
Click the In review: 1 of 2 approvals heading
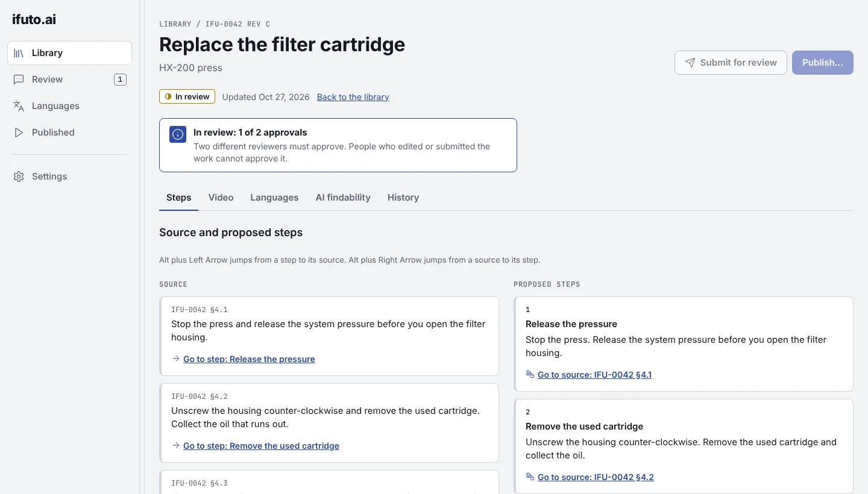pyautogui.click(x=250, y=133)
